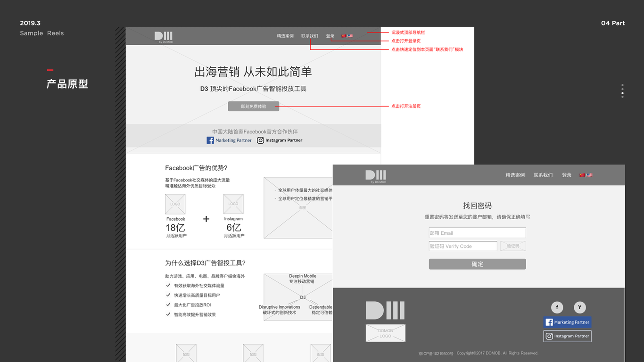Open 精选案例 in homepage wireframe nav
Screen dimensions: 644x362
pyautogui.click(x=285, y=36)
